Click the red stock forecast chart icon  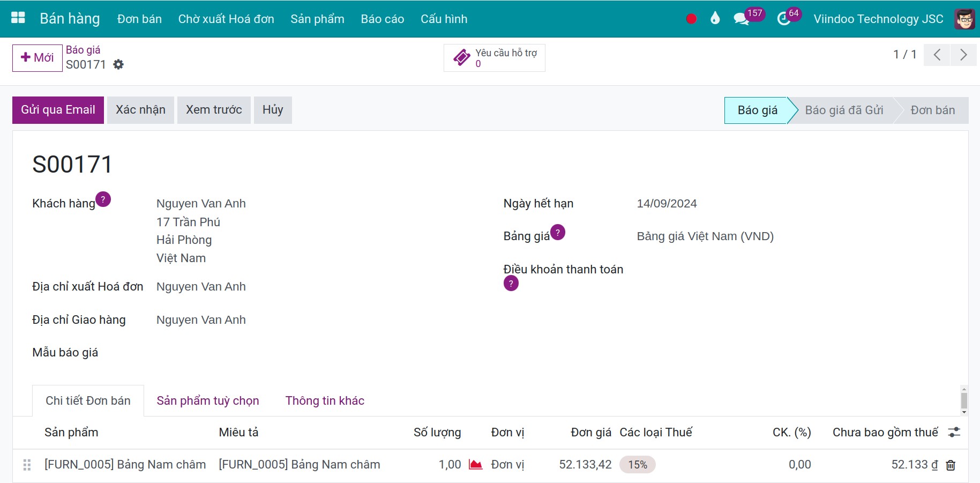476,464
